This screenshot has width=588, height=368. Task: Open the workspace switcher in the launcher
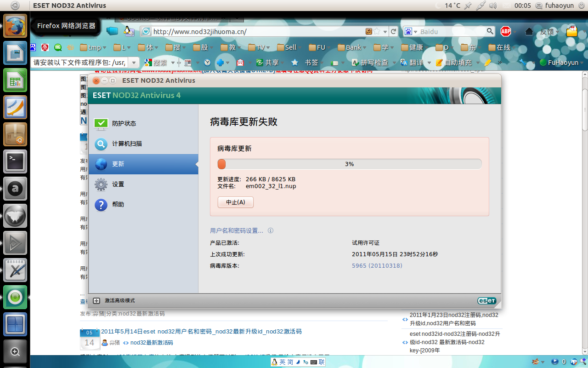coord(15,324)
